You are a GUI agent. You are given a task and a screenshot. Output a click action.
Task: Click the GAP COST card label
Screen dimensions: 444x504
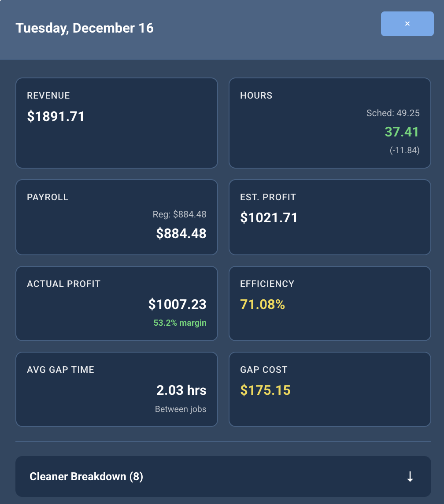(x=264, y=370)
